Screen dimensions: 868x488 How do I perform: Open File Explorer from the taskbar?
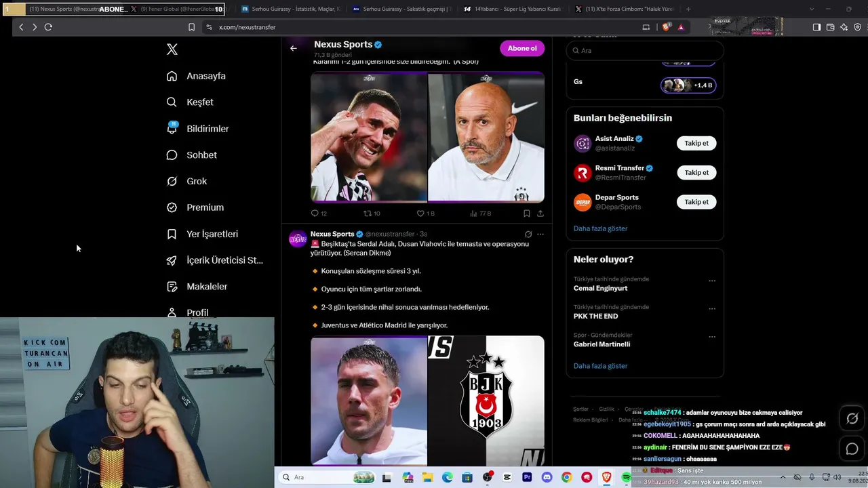tap(428, 477)
